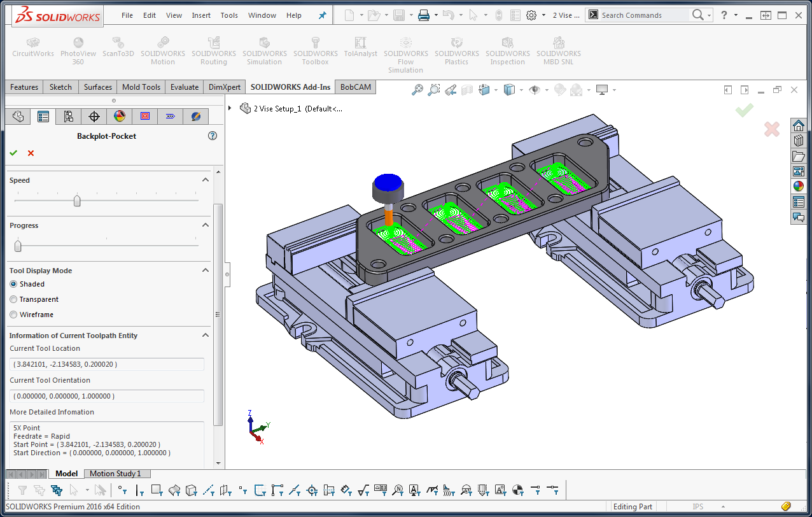The image size is (812, 517).
Task: Switch to the Evaluate tab
Action: tap(185, 87)
